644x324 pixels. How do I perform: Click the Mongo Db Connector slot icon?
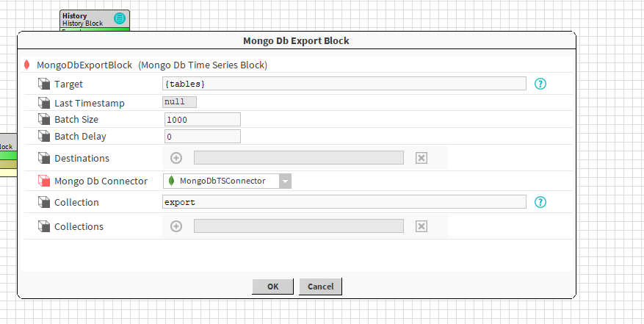44,181
